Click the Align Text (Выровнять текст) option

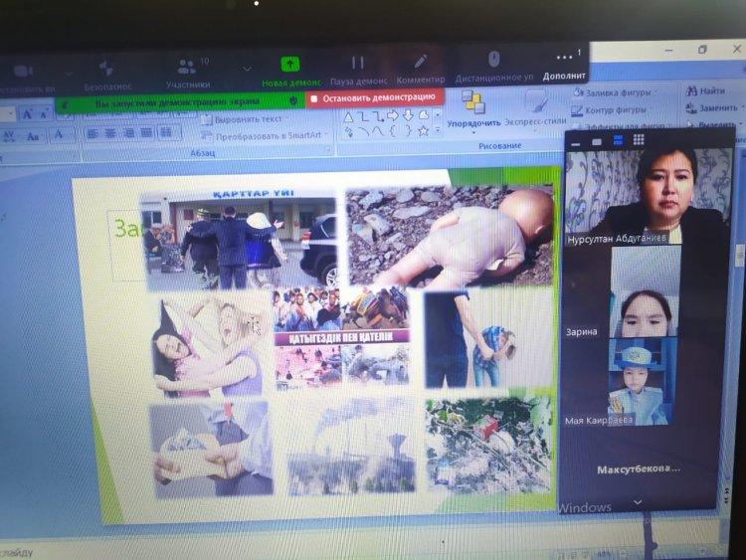point(244,119)
